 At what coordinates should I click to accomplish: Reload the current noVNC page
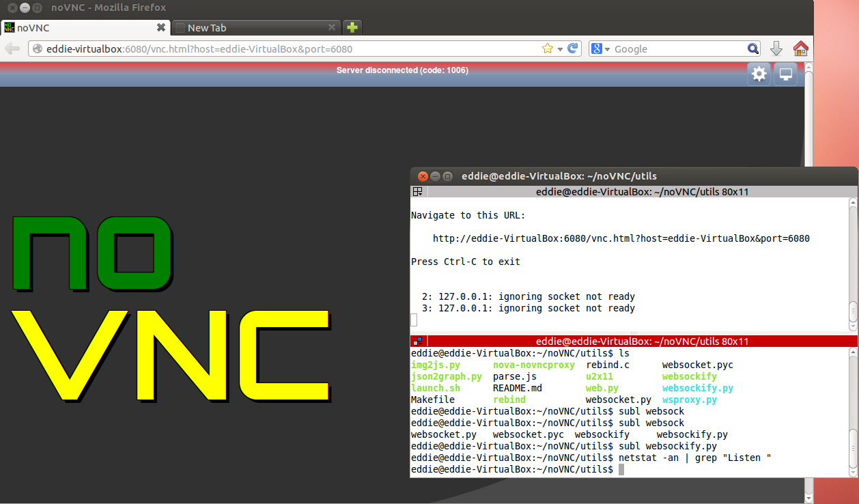point(573,48)
